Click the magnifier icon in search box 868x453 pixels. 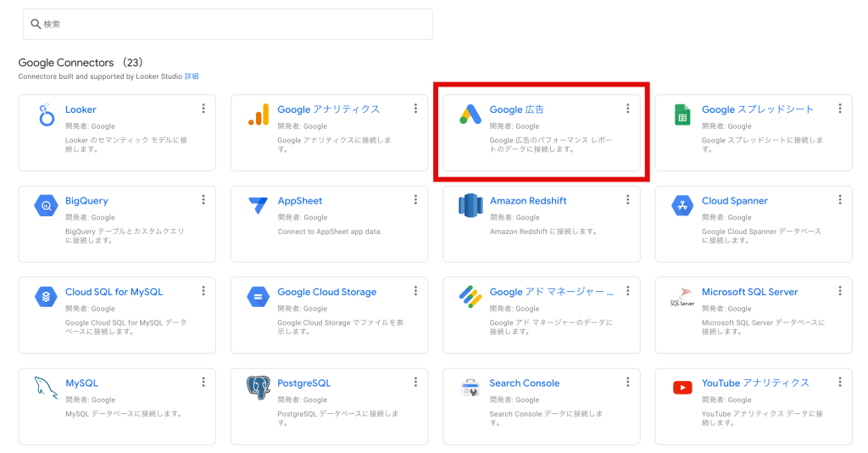pyautogui.click(x=36, y=24)
